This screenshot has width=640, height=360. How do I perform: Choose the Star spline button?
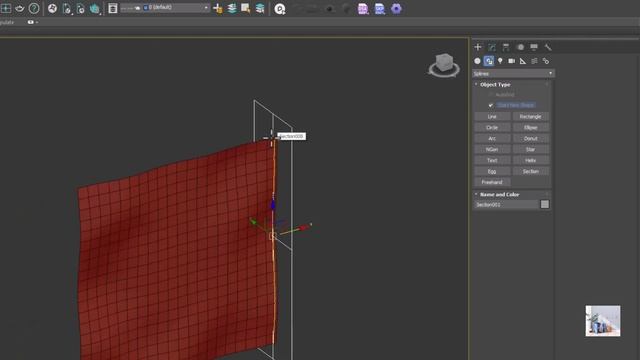tap(531, 150)
